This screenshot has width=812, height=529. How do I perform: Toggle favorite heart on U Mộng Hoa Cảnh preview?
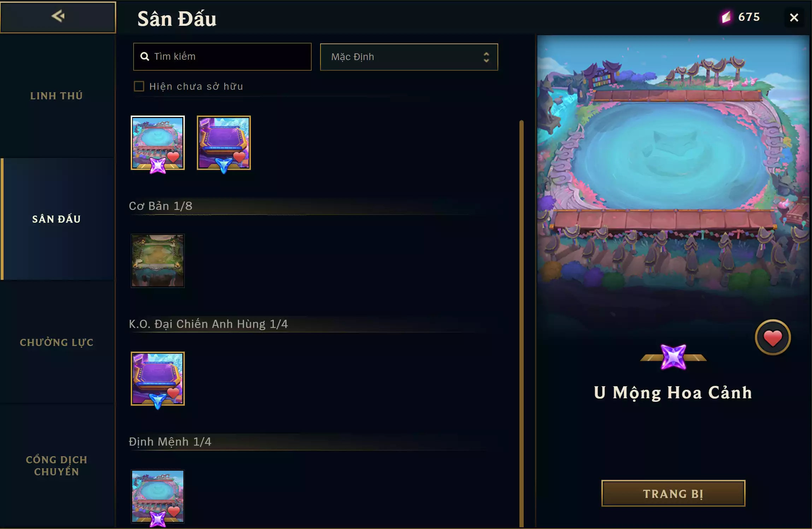(773, 337)
